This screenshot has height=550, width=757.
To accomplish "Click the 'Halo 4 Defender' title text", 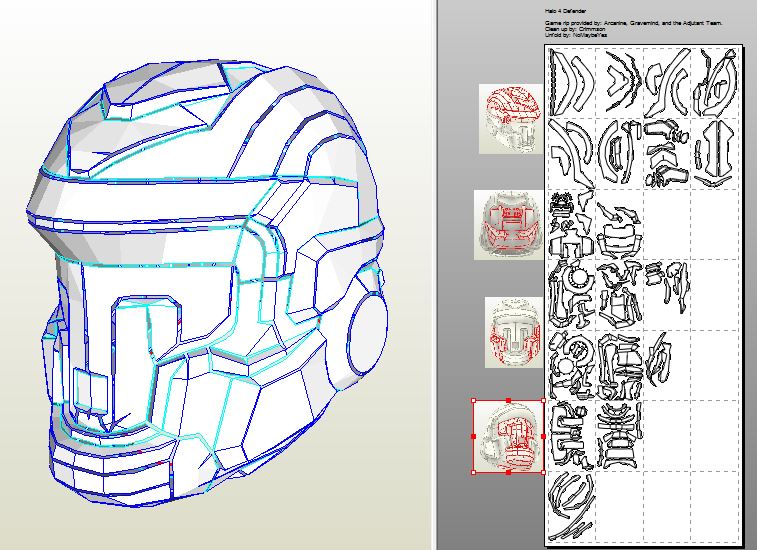I will [565, 11].
